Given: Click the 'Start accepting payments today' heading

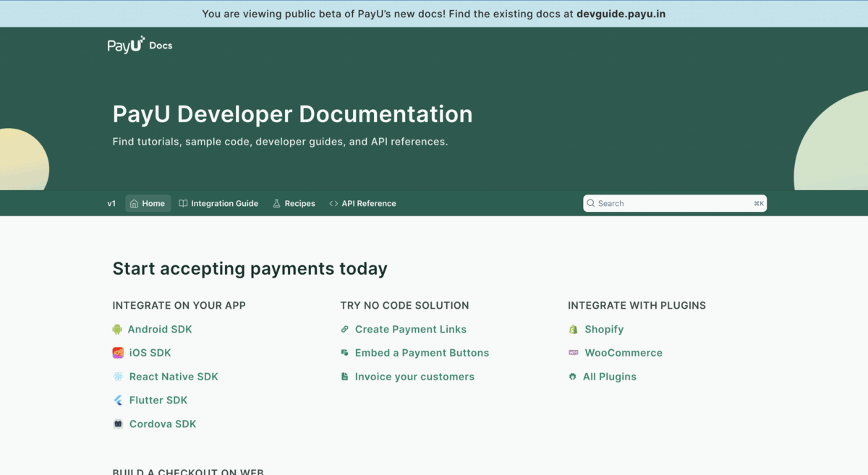Looking at the screenshot, I should (x=250, y=269).
